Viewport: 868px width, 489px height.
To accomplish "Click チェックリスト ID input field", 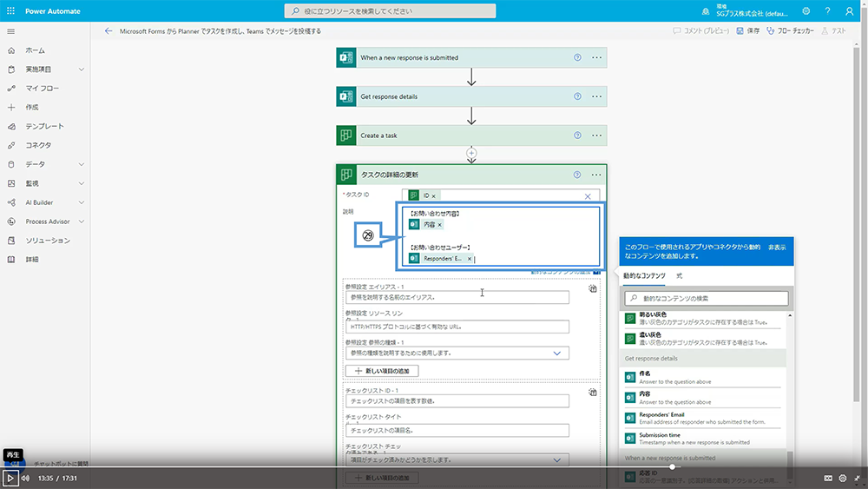I will tap(457, 401).
